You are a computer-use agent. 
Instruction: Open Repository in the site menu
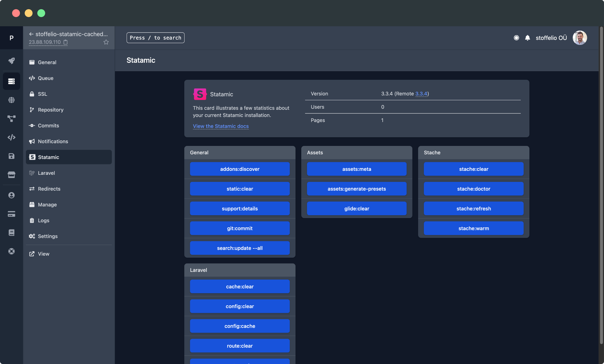click(69, 110)
